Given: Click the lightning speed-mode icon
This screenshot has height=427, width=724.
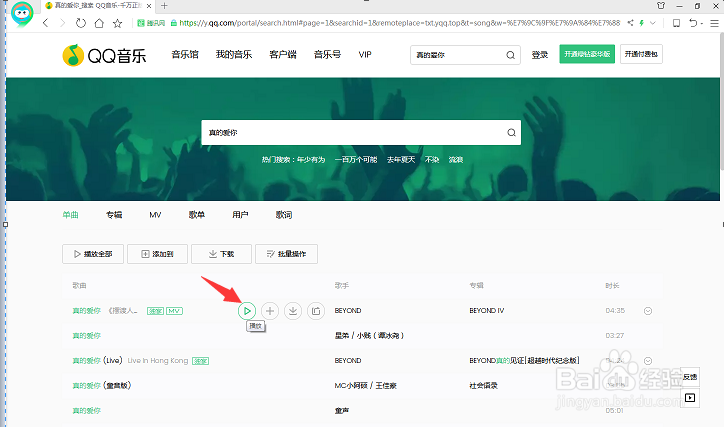Looking at the screenshot, I should pyautogui.click(x=641, y=23).
